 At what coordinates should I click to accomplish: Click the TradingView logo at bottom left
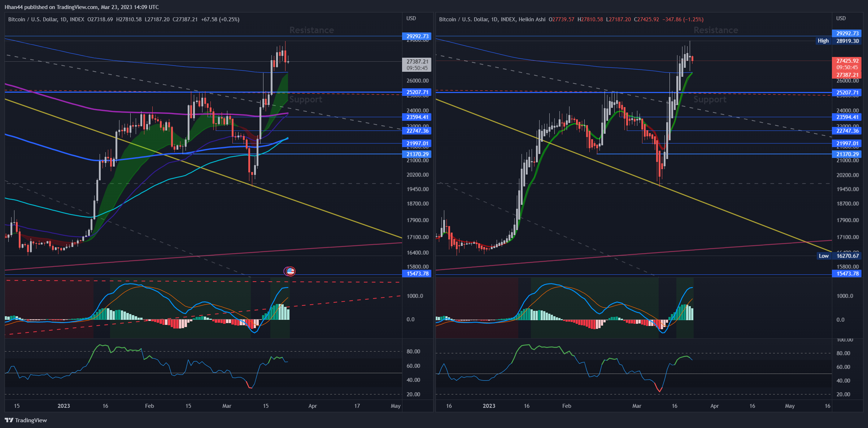[x=26, y=420]
